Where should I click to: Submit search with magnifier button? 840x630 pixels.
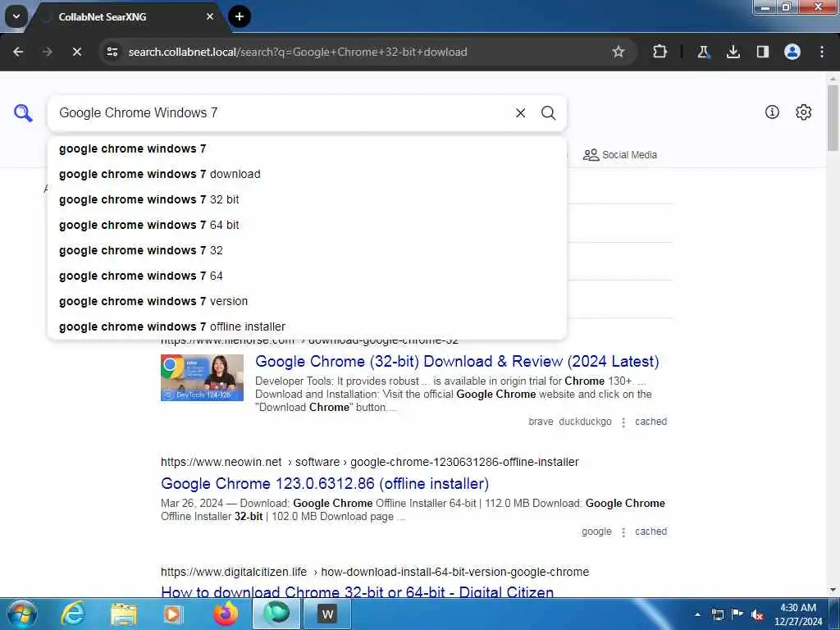pos(548,113)
